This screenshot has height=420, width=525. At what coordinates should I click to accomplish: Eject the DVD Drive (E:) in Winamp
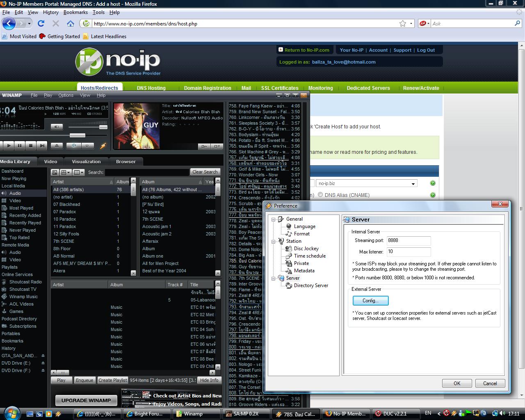pos(43,363)
